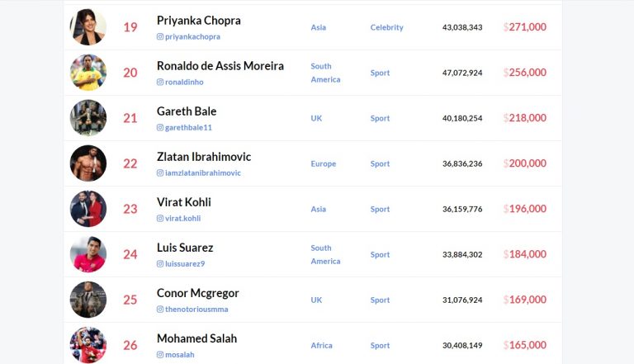Click UK location in Gareth Bale row
Viewport: 634px width, 364px height.
316,118
